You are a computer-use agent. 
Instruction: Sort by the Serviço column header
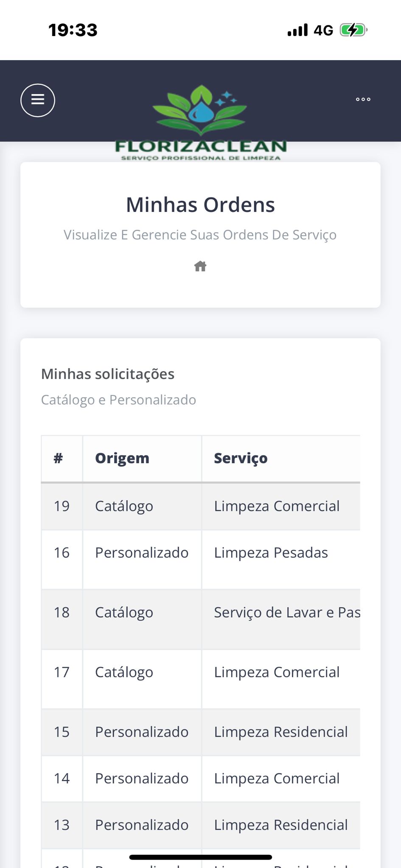point(241,458)
